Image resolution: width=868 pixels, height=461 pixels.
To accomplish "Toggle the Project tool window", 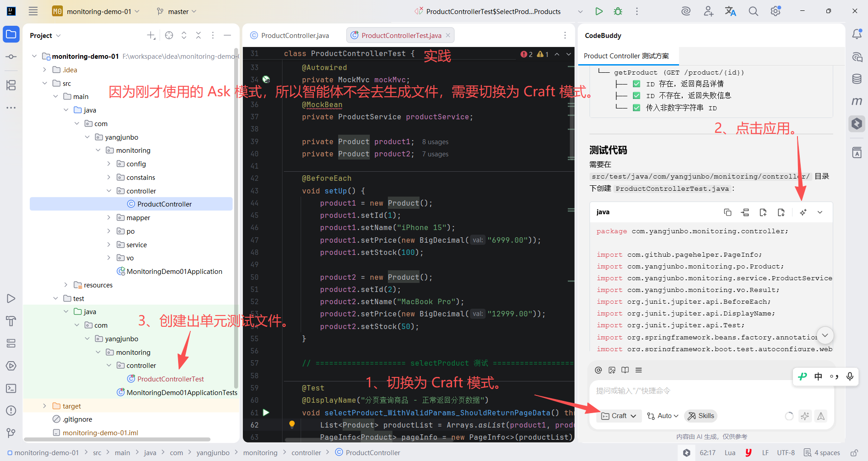I will tap(11, 34).
